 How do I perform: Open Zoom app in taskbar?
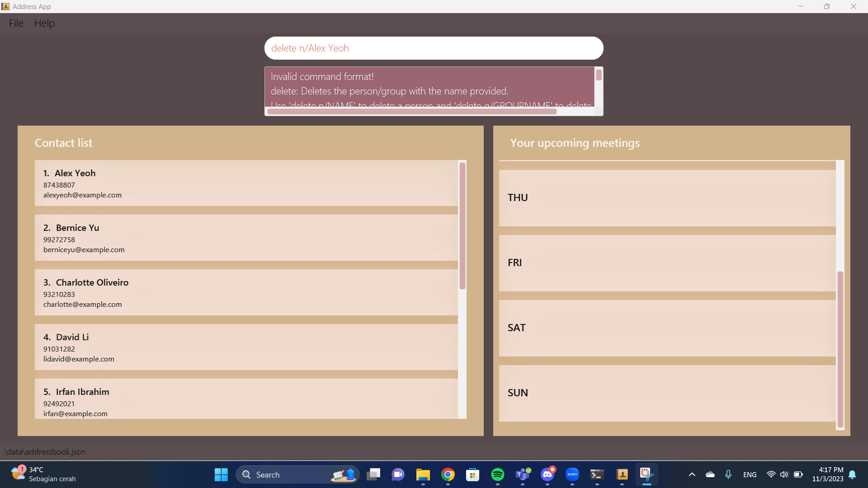[572, 474]
